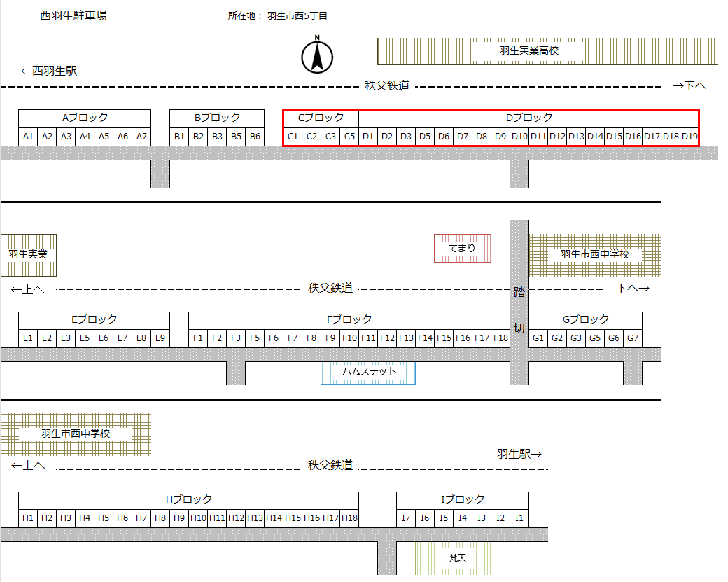Click the compass north indicator
The width and height of the screenshot is (728, 582).
point(318,57)
